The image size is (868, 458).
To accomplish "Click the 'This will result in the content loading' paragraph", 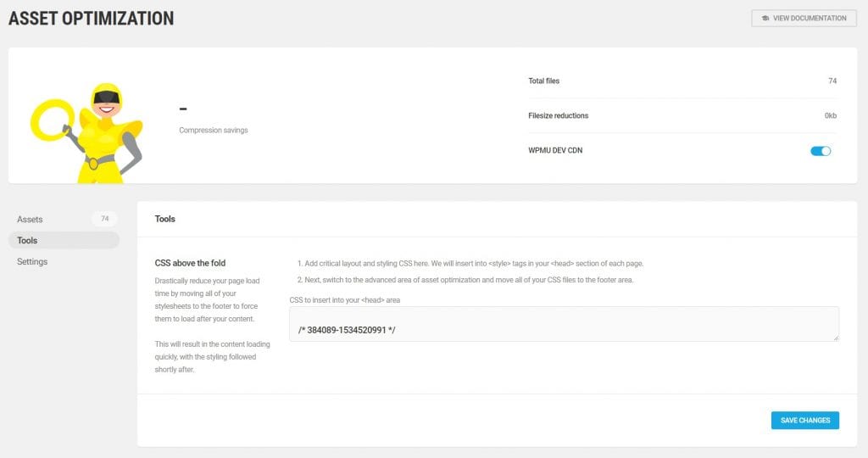I will [x=212, y=357].
